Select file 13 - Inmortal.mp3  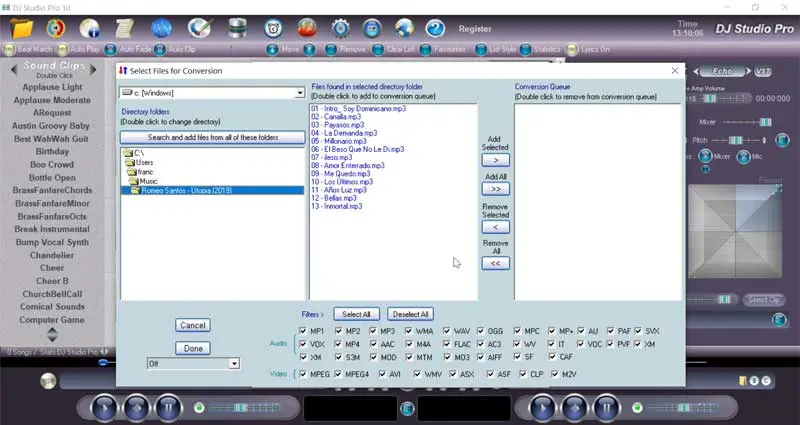click(x=337, y=207)
